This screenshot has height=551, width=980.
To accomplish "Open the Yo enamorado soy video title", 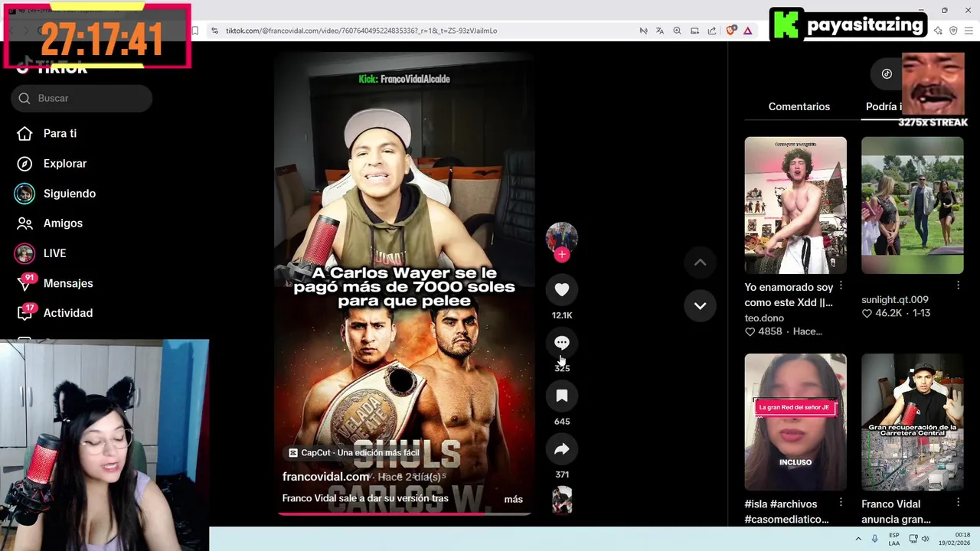I will pos(789,295).
